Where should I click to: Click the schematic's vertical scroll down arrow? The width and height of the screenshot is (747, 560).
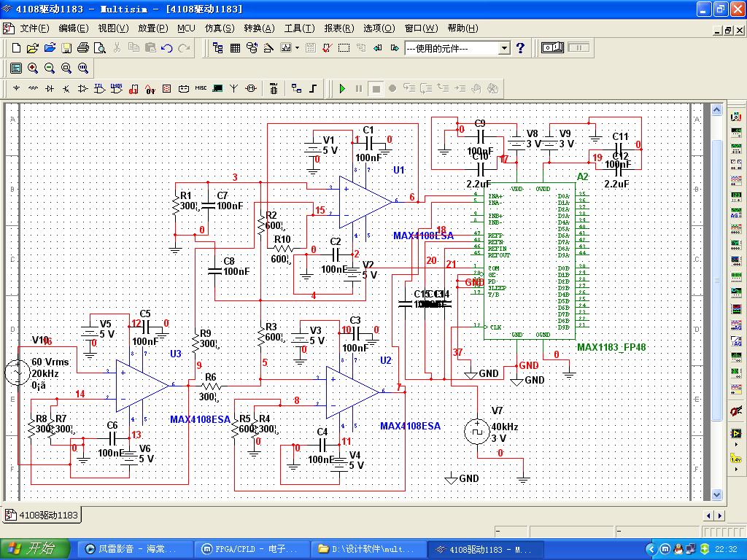tap(717, 495)
